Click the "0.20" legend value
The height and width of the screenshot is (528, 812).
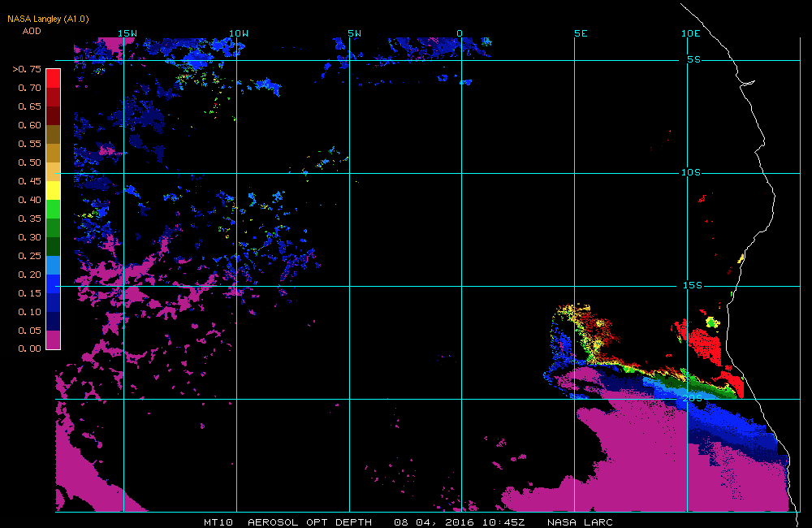click(x=29, y=275)
